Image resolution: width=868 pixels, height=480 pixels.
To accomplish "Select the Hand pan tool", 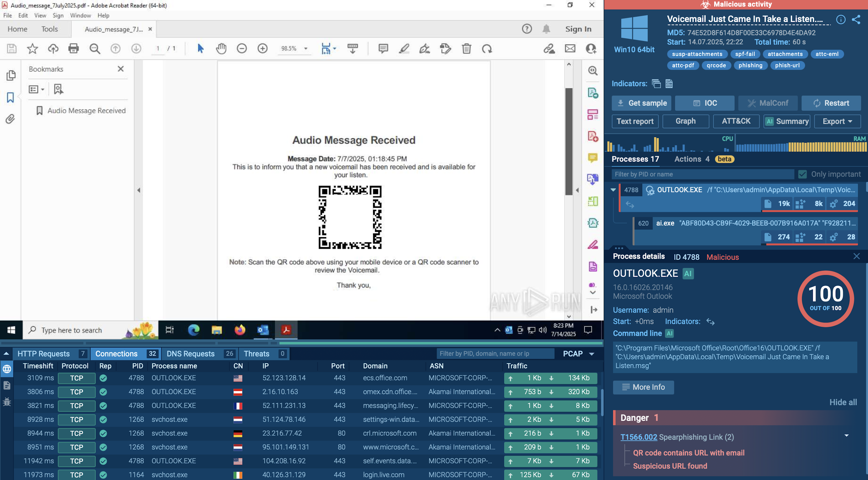I will pos(221,49).
